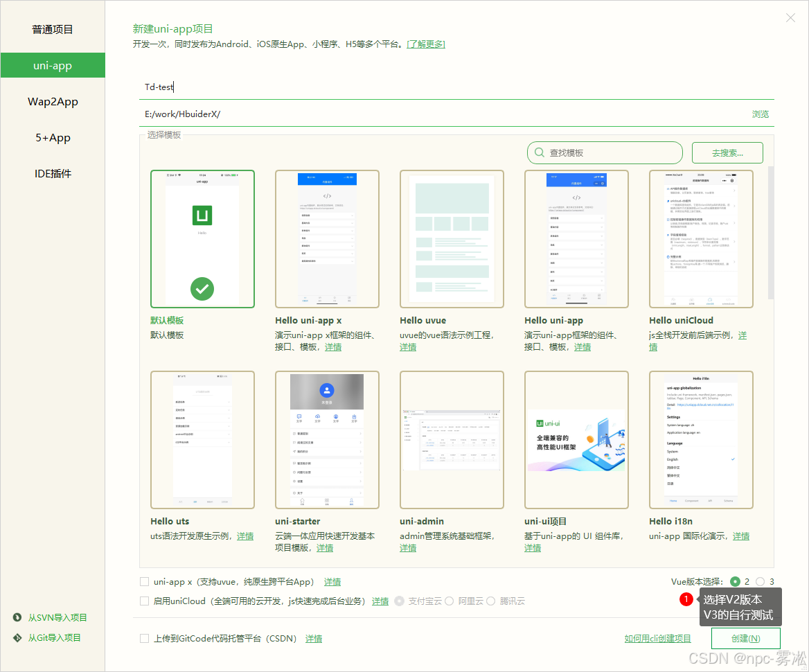The image size is (809, 672).
Task: Select the 默认模板 template thumbnail
Action: tap(202, 239)
